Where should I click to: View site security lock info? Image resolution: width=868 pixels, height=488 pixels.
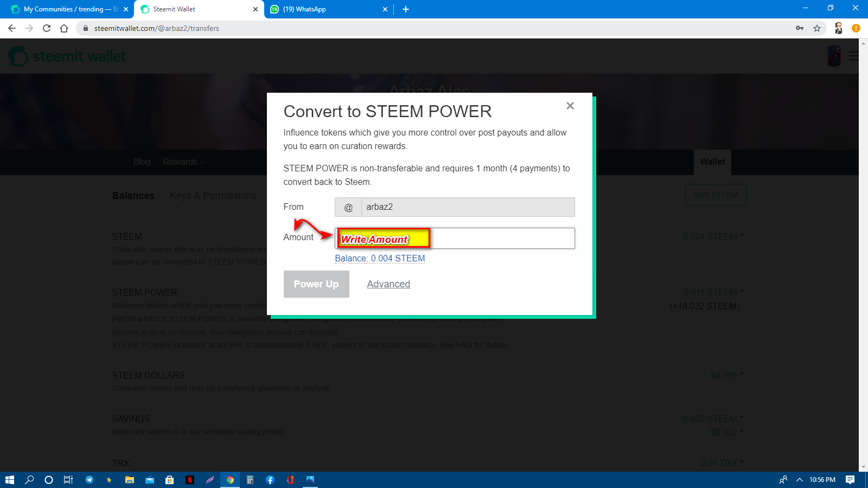click(x=85, y=28)
